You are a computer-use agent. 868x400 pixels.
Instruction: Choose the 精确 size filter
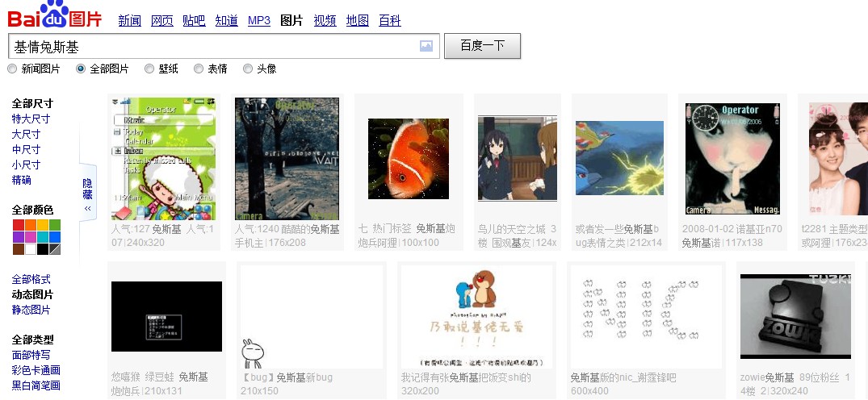pos(22,180)
